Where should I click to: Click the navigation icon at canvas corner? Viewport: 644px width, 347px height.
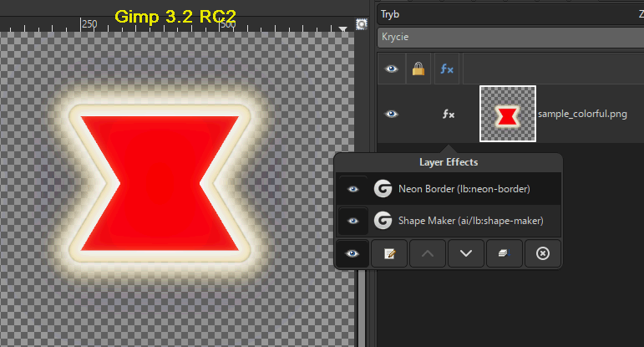pyautogui.click(x=362, y=24)
